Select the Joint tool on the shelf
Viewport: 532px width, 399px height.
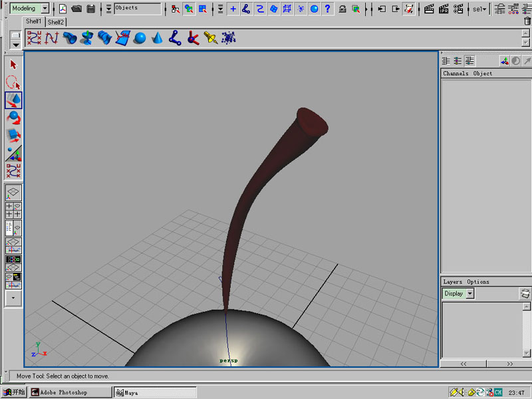(x=175, y=38)
